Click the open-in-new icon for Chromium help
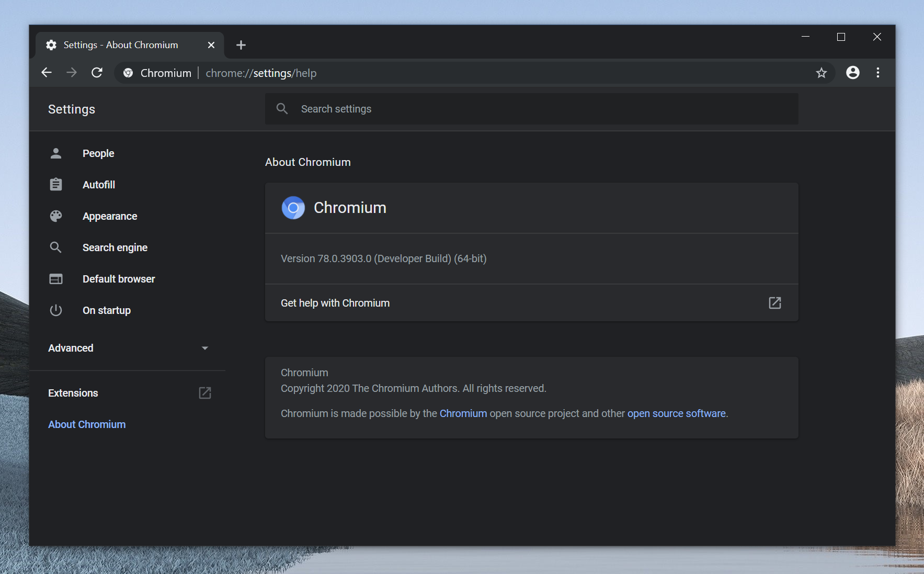The height and width of the screenshot is (574, 924). coord(774,303)
